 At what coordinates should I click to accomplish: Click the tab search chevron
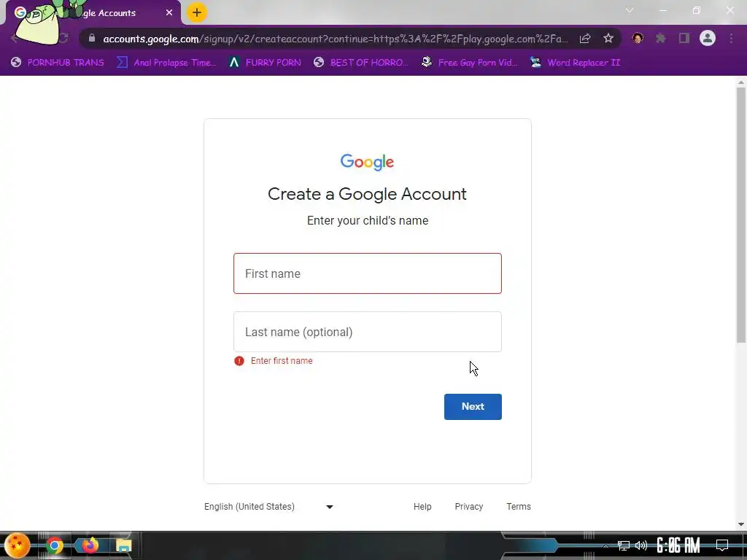630,10
